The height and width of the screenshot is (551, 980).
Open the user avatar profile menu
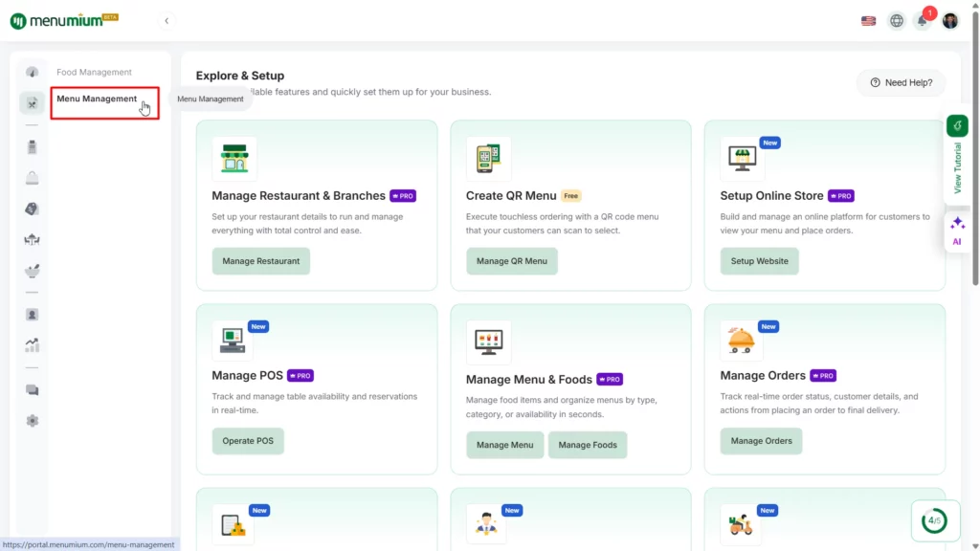(950, 21)
